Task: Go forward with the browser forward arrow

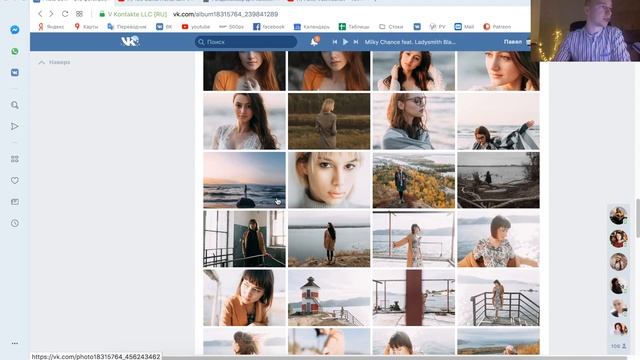Action: 51,14
